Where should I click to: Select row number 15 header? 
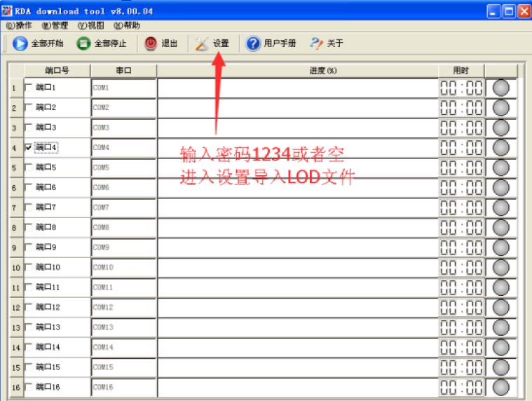pyautogui.click(x=16, y=367)
